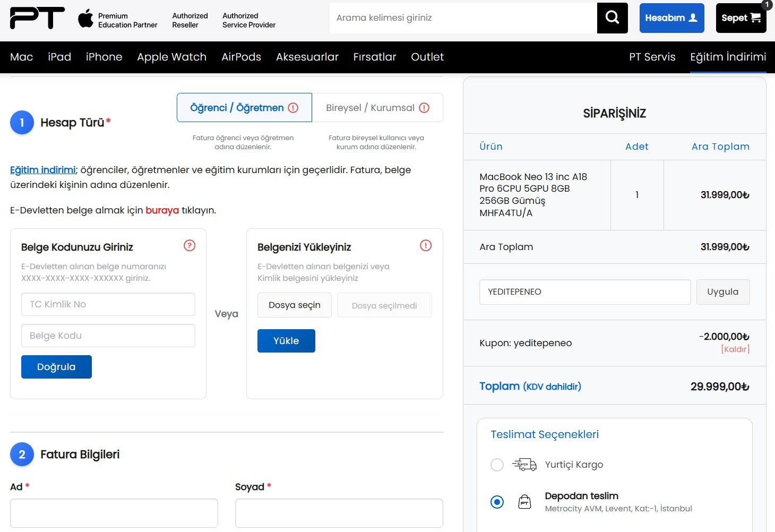This screenshot has height=532, width=775.
Task: Click the Yükle upload button
Action: (x=286, y=341)
